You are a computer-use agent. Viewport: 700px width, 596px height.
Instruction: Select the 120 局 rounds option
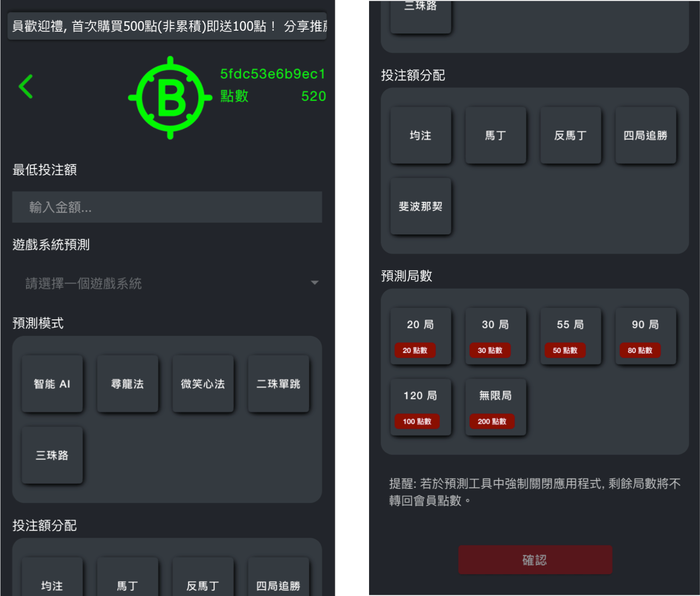click(420, 407)
